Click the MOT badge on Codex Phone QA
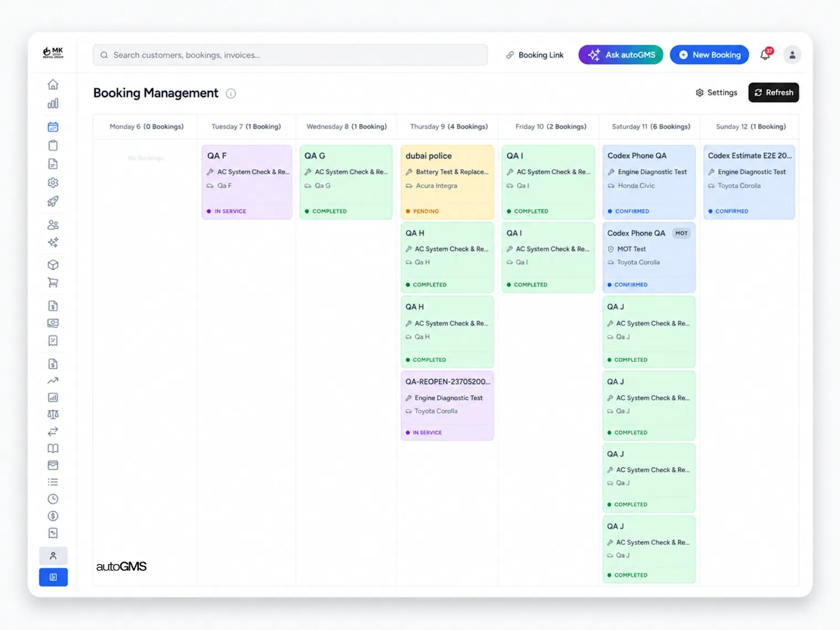This screenshot has width=840, height=630. (x=681, y=233)
